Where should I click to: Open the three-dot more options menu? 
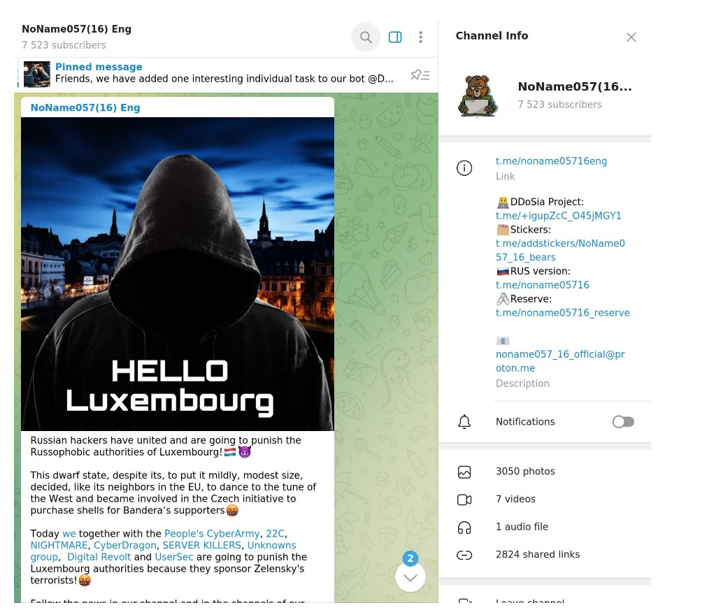421,37
